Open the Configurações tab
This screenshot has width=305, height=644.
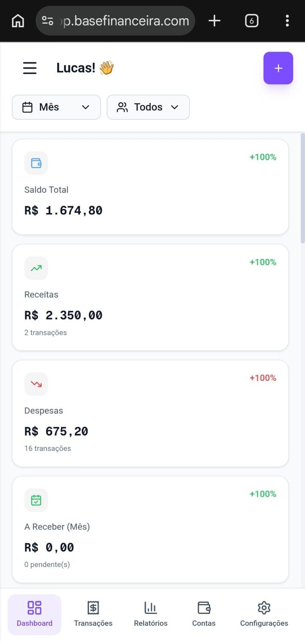pyautogui.click(x=264, y=614)
